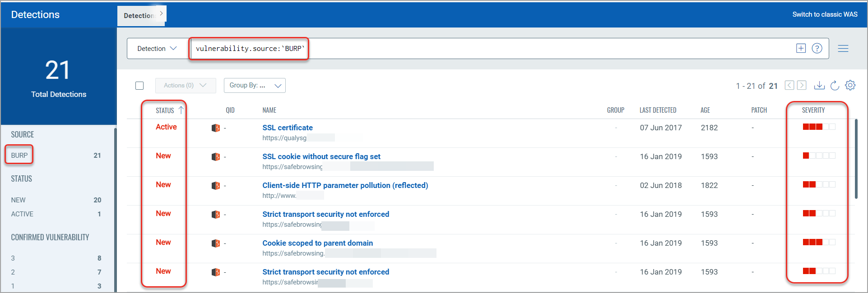Click the vulnerability.source search query field

(492, 49)
